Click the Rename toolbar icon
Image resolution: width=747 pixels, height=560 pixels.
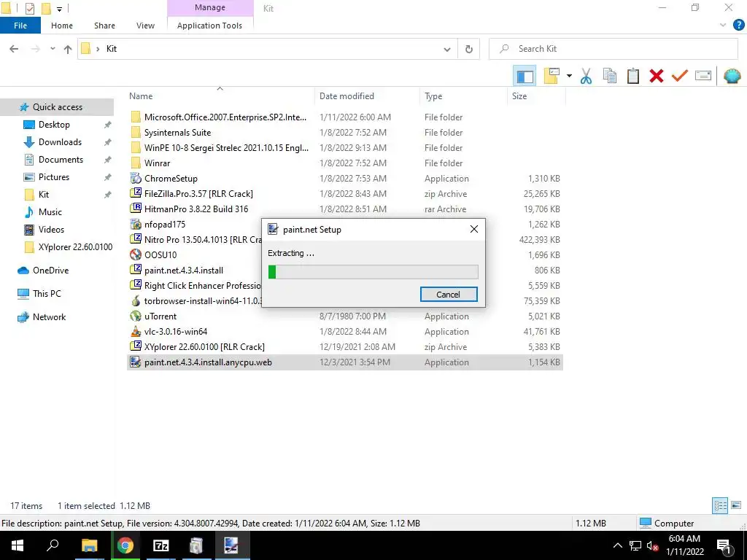click(x=703, y=76)
